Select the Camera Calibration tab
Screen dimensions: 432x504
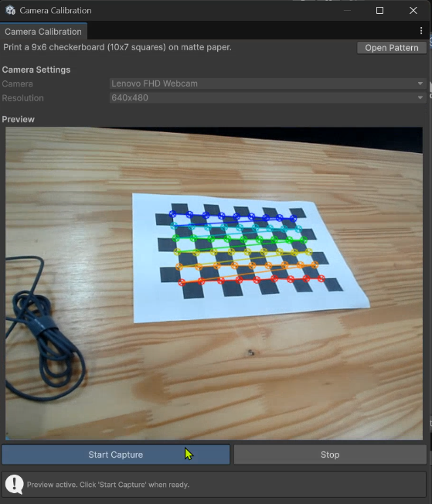(x=43, y=32)
